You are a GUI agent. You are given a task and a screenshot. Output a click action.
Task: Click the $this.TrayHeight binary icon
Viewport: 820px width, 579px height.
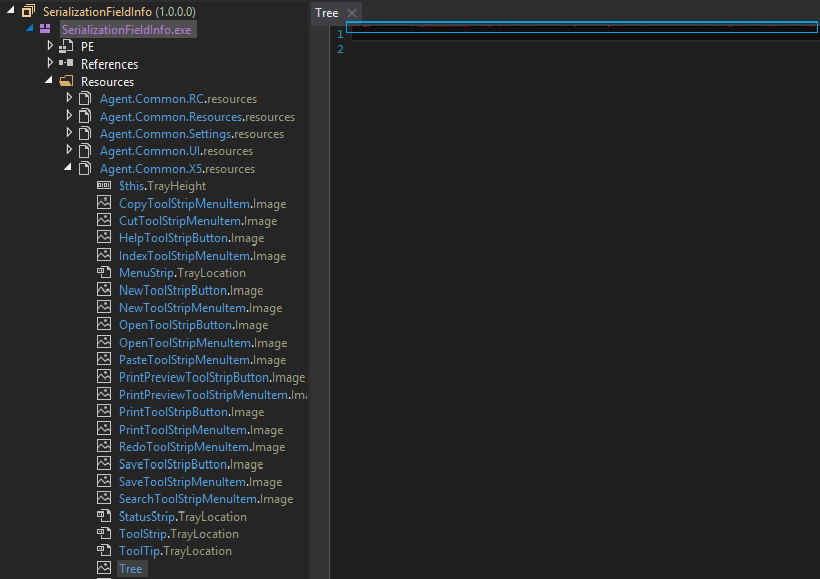pyautogui.click(x=104, y=186)
